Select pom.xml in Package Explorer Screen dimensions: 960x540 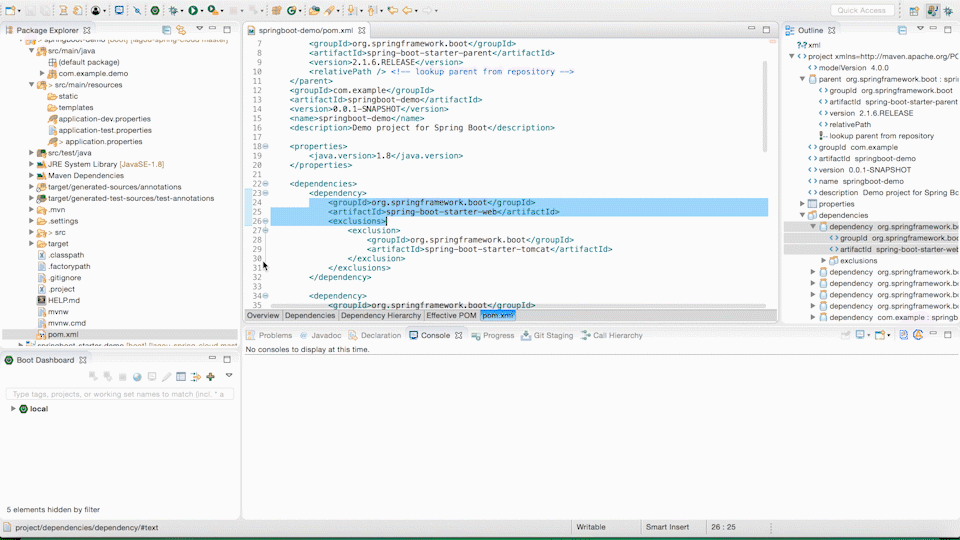[63, 334]
